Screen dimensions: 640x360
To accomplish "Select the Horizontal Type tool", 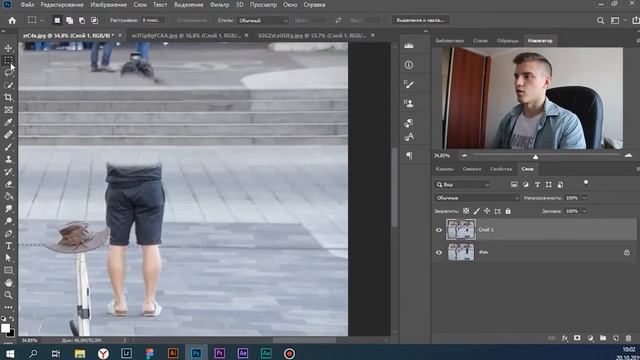I will [8, 246].
